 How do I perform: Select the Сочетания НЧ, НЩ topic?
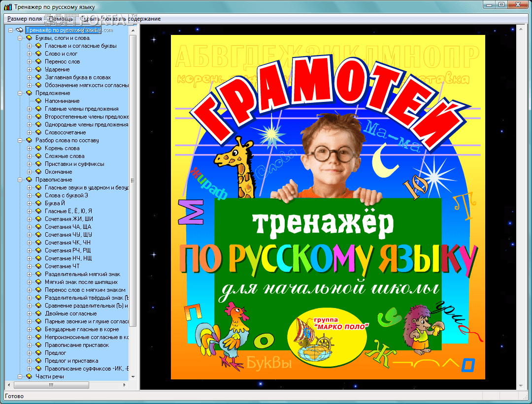tap(68, 258)
